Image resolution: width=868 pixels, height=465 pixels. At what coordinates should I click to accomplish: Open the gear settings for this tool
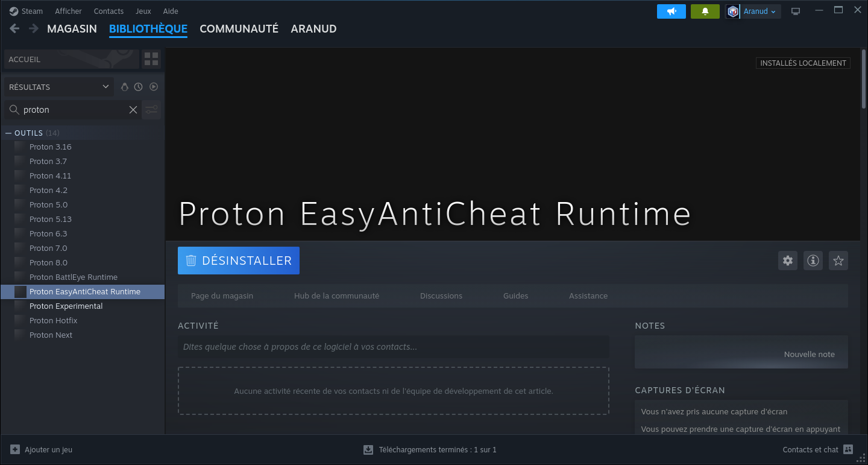coord(788,261)
